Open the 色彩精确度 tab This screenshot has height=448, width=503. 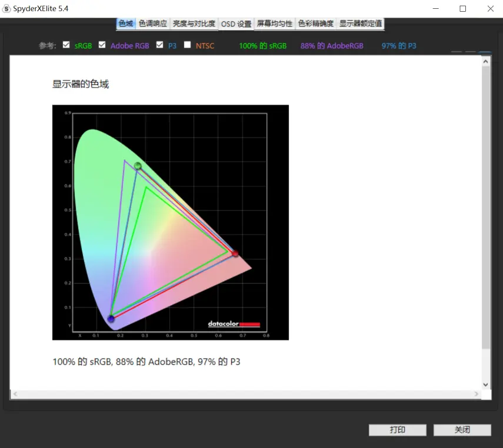pos(316,24)
